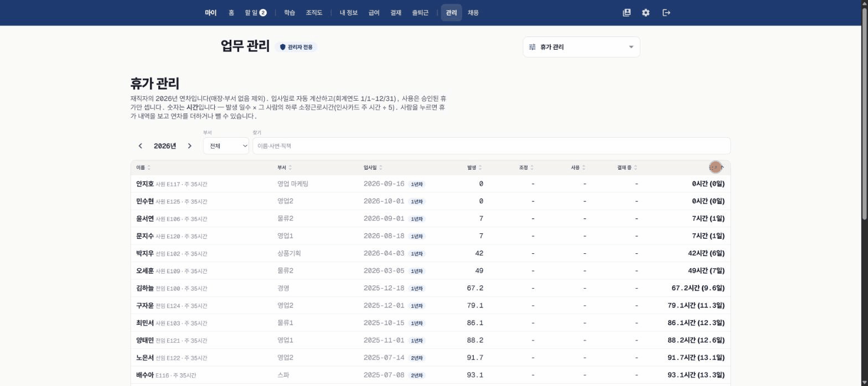Go to the previous year with the left chevron
The width and height of the screenshot is (868, 386).
point(141,146)
